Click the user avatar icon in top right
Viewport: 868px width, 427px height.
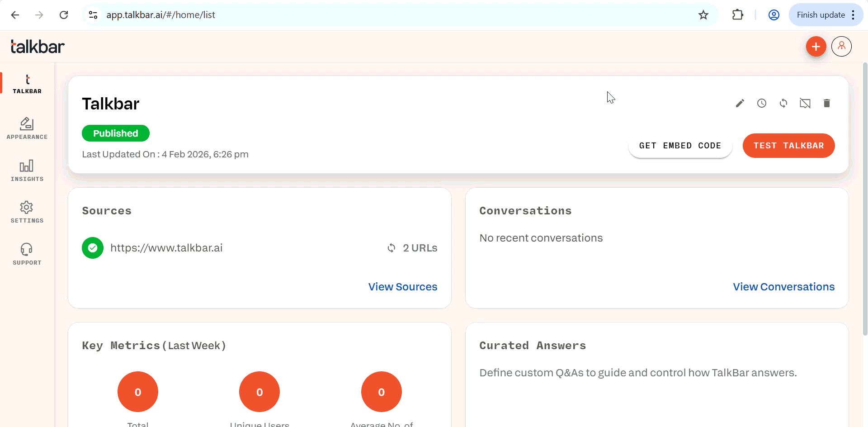coord(841,46)
